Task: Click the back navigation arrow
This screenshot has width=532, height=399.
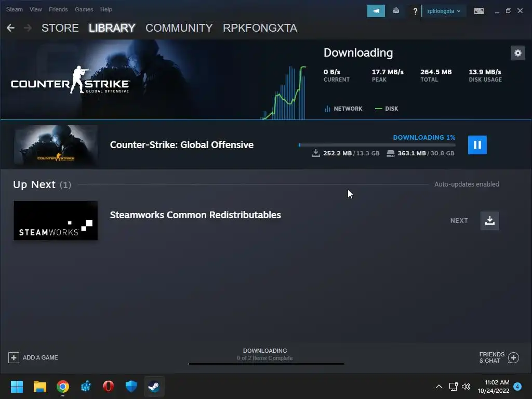Action: coord(10,28)
